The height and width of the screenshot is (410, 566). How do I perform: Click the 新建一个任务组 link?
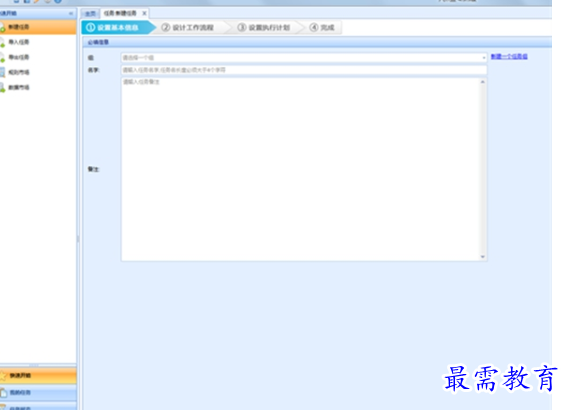pyautogui.click(x=509, y=56)
